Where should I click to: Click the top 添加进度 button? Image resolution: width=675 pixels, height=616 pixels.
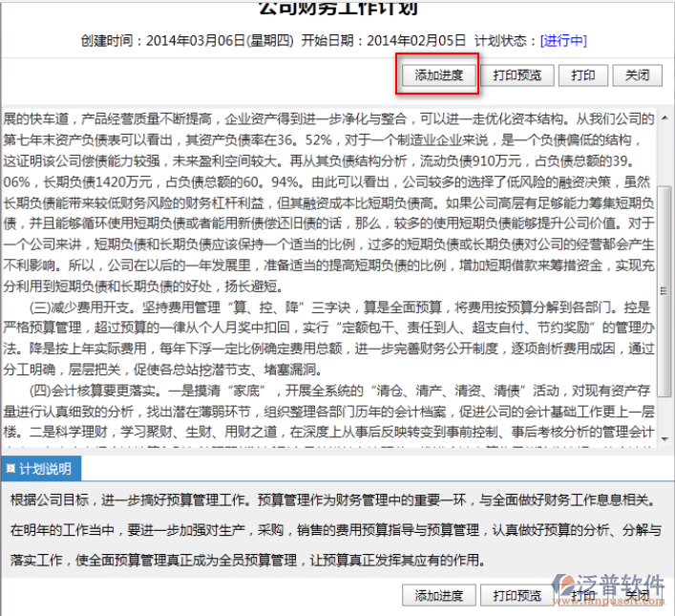[x=438, y=75]
